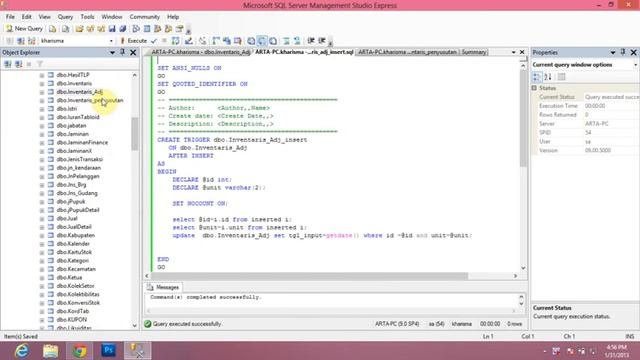640x360 pixels.
Task: Click the Connect icon on the SQL editor toolbar
Action: pyautogui.click(x=10, y=41)
